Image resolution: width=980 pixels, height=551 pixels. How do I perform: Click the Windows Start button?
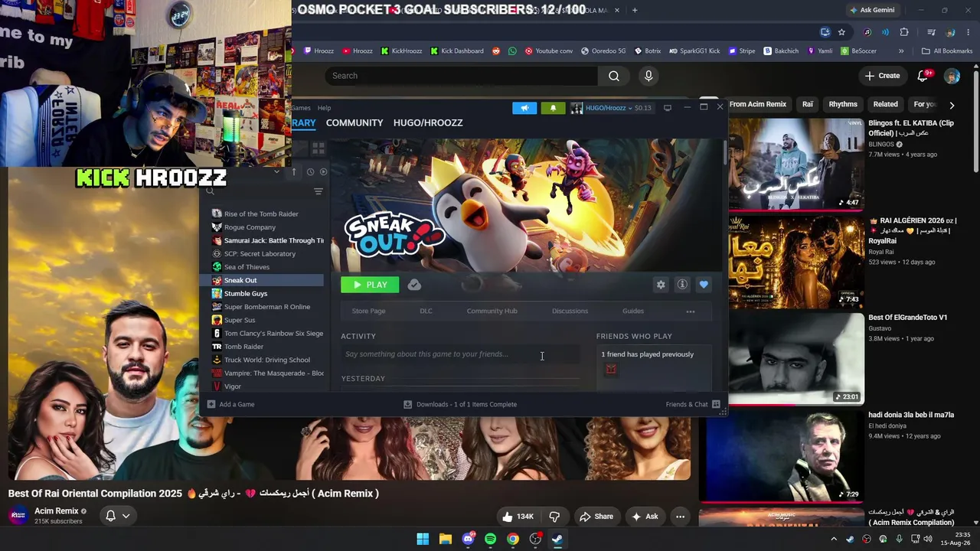[423, 539]
